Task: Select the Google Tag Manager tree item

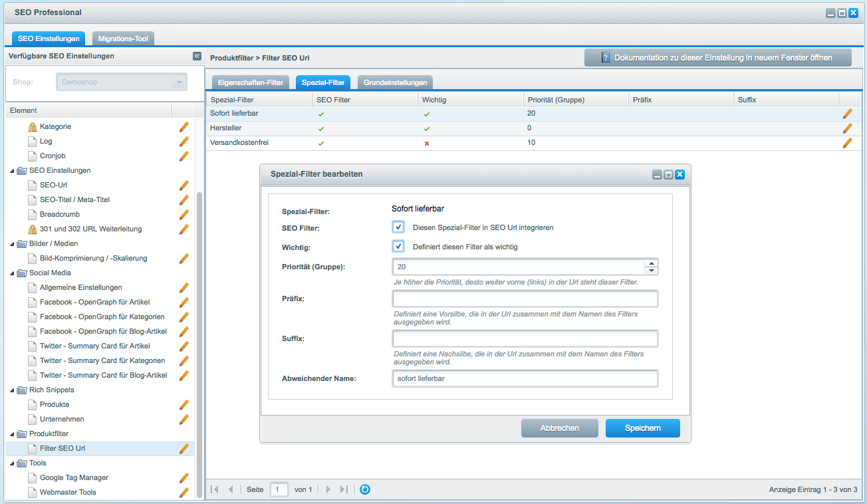Action: (74, 477)
